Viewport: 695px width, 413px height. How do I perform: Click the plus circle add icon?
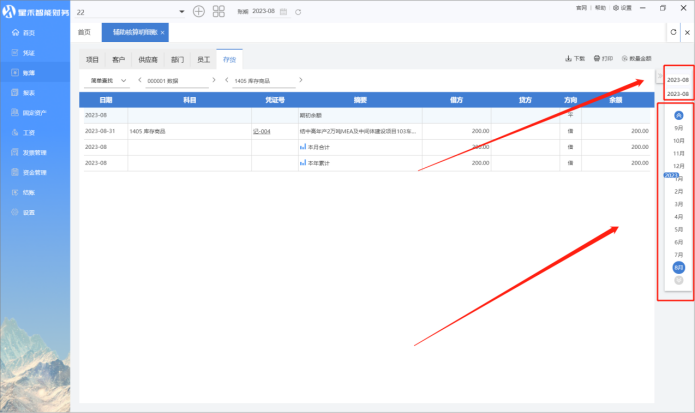click(x=198, y=11)
